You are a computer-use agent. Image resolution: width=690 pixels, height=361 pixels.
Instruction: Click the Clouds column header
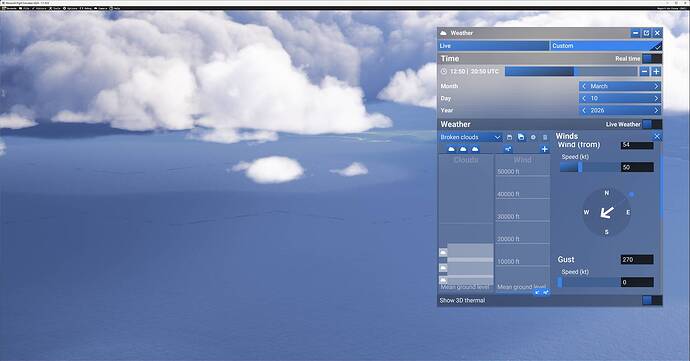pyautogui.click(x=466, y=160)
